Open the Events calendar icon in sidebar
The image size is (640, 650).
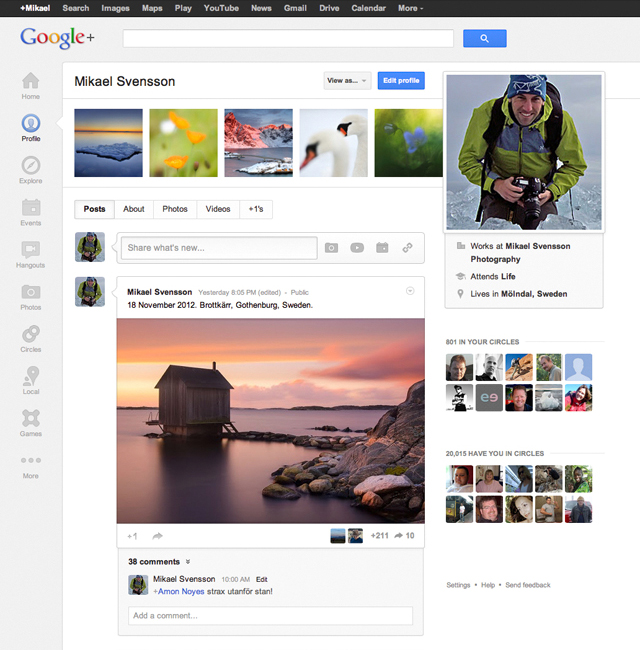coord(31,207)
